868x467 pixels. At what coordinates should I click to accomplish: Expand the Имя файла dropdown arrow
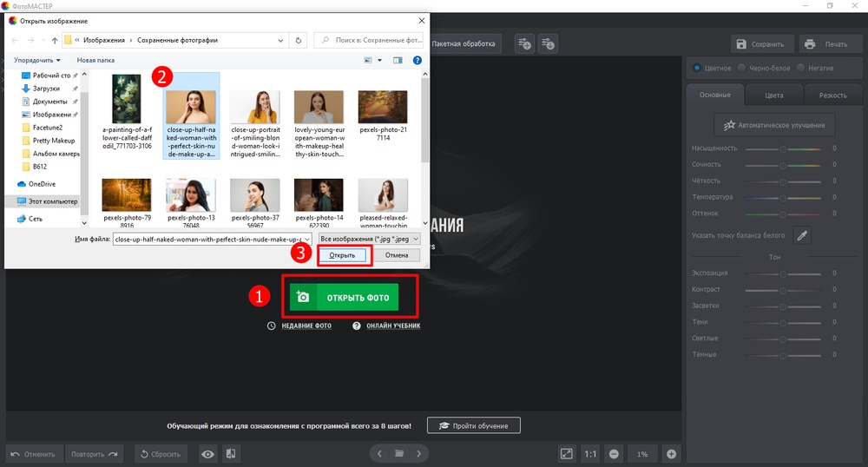pos(307,239)
